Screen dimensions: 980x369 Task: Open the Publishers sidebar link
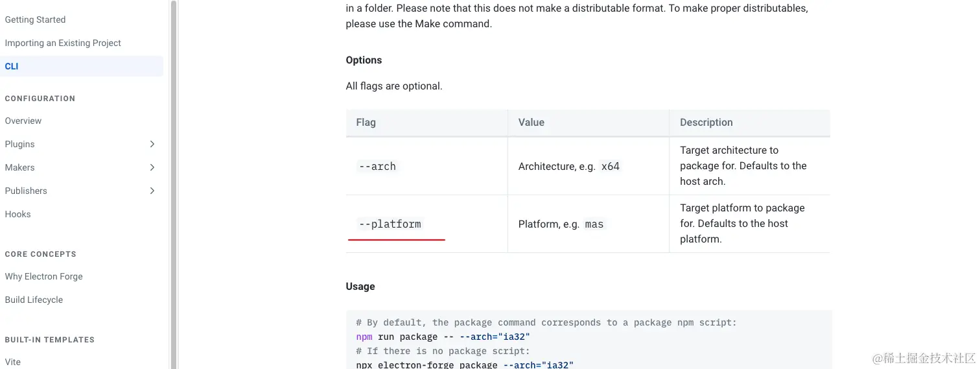[26, 191]
